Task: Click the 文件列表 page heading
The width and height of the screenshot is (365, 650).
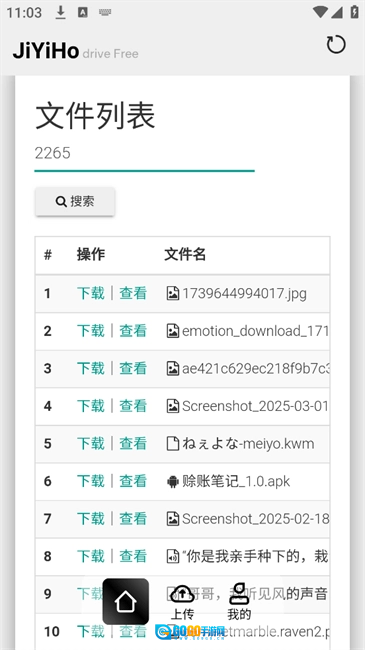Action: click(x=95, y=116)
